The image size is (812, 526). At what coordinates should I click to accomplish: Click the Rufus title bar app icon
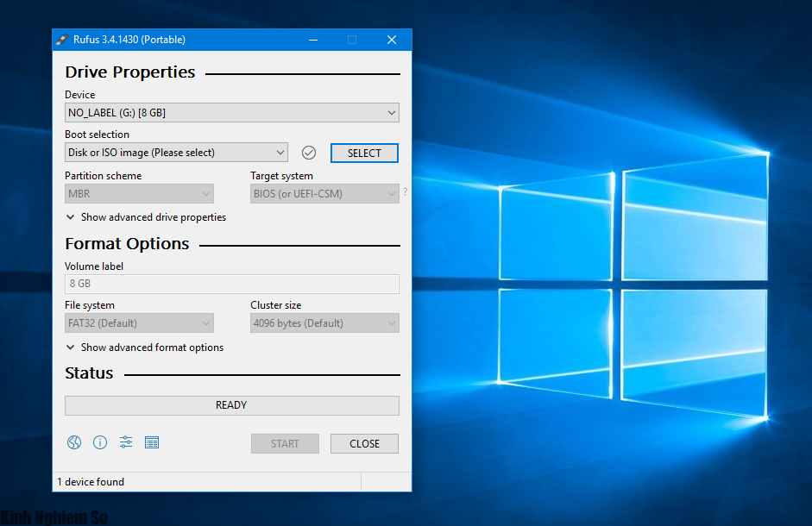tap(62, 40)
